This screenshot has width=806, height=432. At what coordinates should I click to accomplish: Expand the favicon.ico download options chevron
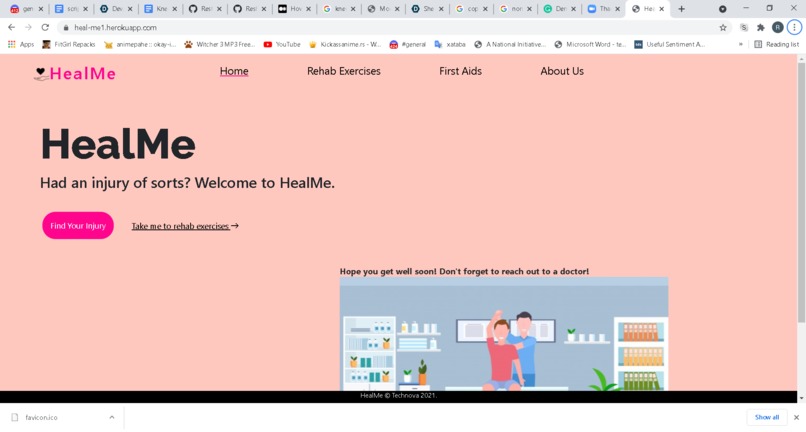[112, 417]
